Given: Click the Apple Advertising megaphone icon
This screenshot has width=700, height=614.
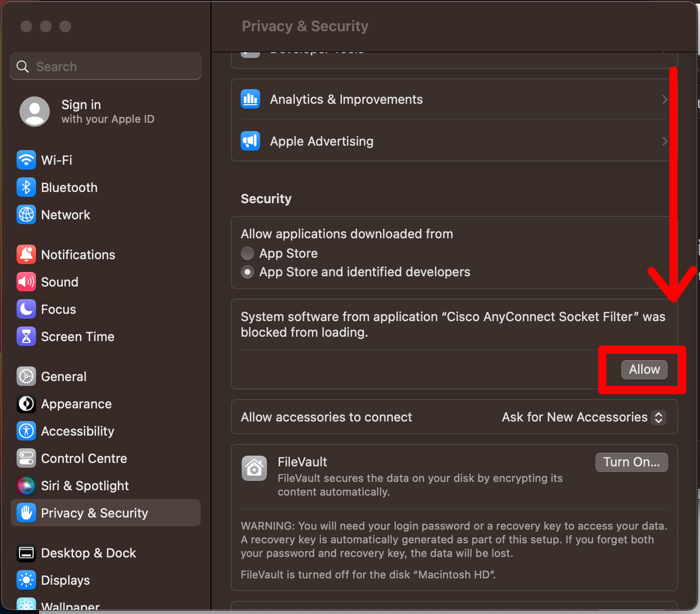Looking at the screenshot, I should click(x=250, y=141).
